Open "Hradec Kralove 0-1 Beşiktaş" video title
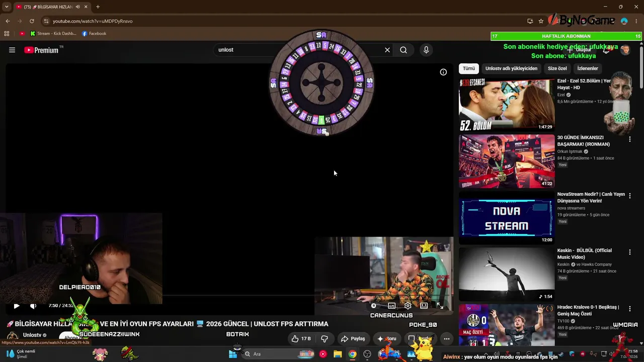The width and height of the screenshot is (644, 362). [x=588, y=311]
